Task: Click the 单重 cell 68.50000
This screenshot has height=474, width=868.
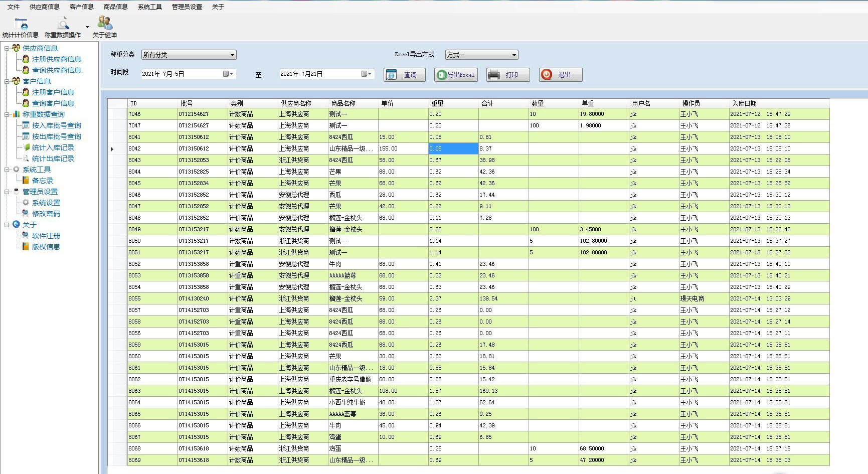Action: [604, 449]
